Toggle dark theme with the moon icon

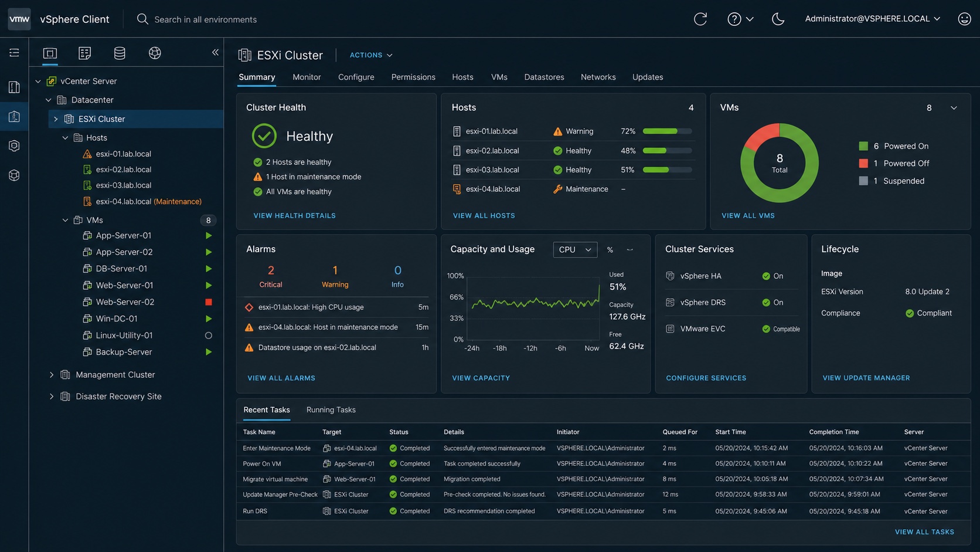778,19
